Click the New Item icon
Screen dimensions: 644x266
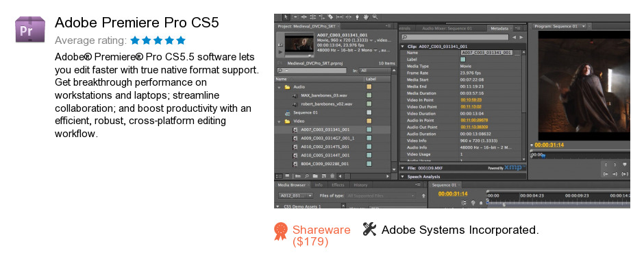click(x=324, y=176)
